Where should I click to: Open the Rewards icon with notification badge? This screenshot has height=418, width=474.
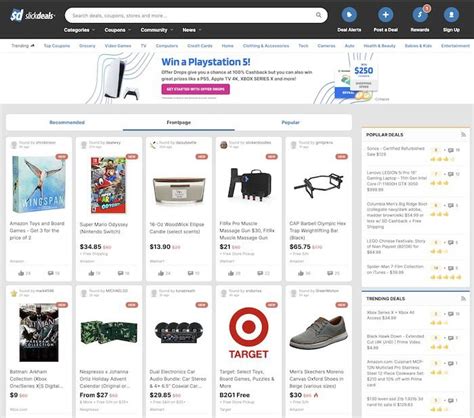click(420, 15)
